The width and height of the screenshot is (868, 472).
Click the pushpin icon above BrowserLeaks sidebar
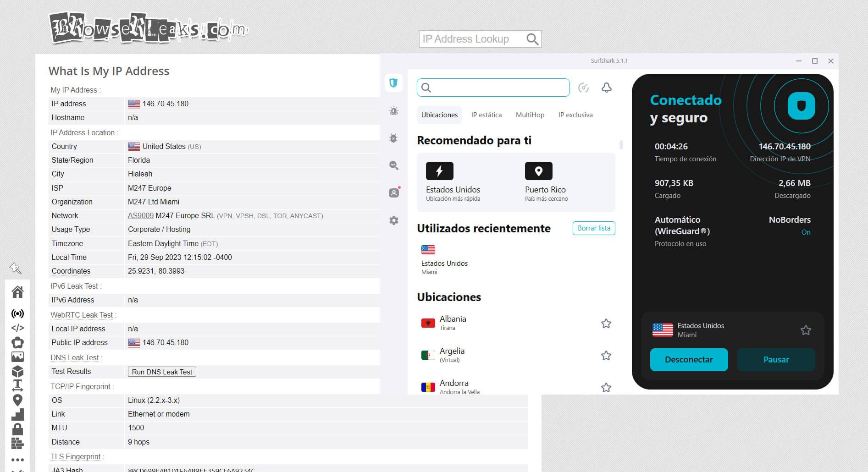tap(16, 268)
